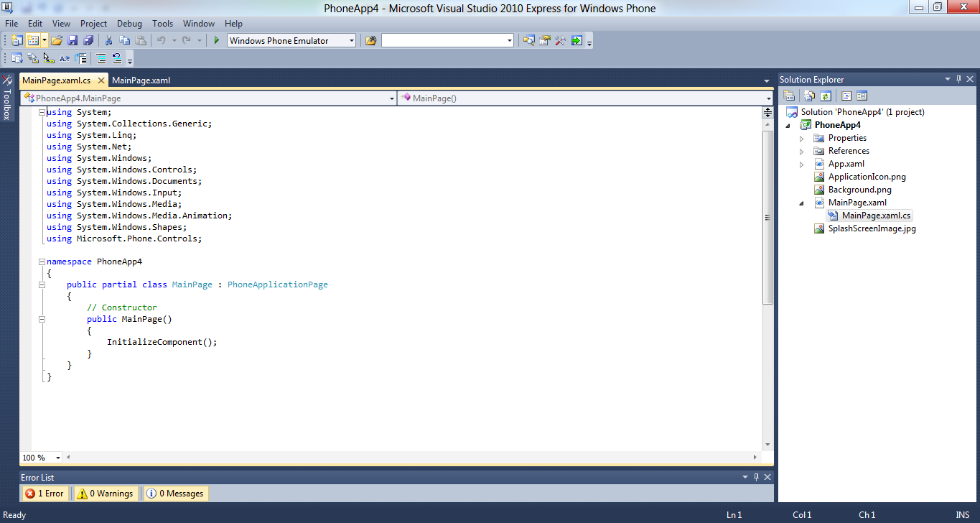980x523 pixels.
Task: Click the Display Quick Info icon
Action: pos(48,59)
